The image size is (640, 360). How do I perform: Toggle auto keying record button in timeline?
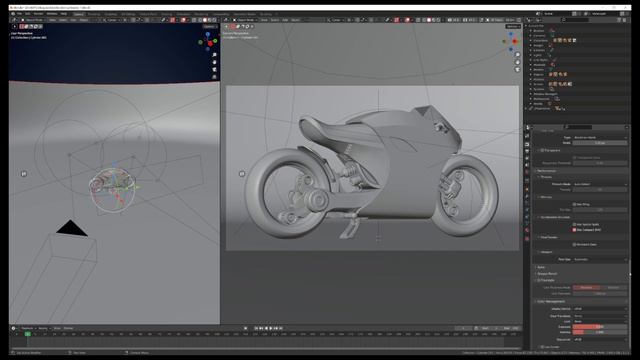(x=245, y=328)
